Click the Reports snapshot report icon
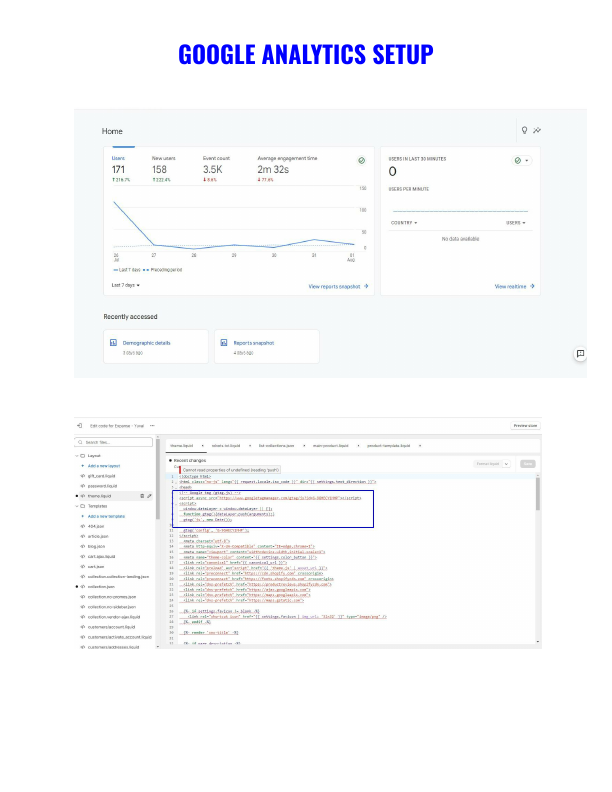The image size is (612, 792). click(x=224, y=342)
